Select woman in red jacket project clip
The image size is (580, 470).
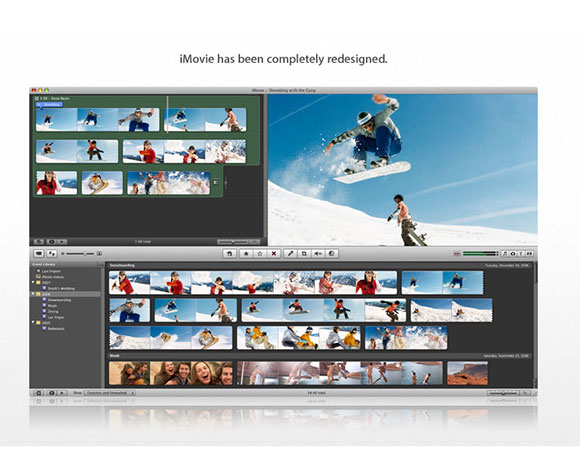click(57, 183)
